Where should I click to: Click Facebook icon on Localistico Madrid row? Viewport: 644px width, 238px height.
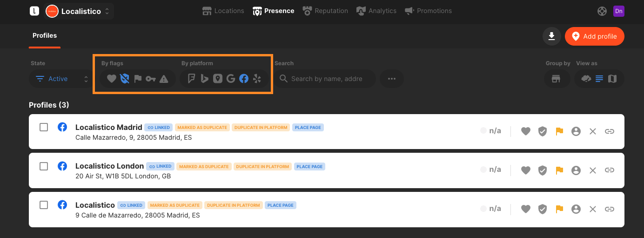62,127
